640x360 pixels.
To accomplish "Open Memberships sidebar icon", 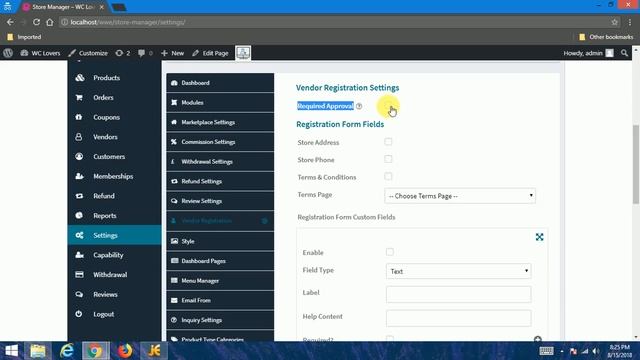I will pos(79,176).
